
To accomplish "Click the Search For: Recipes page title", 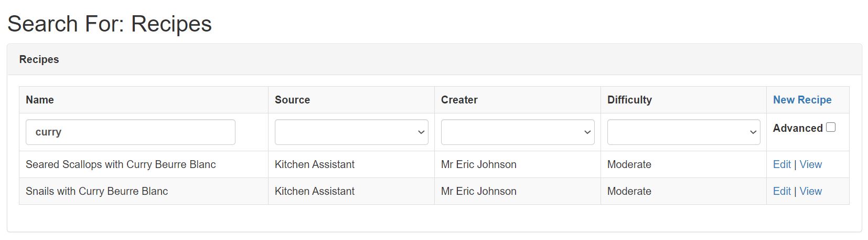I will click(x=110, y=24).
